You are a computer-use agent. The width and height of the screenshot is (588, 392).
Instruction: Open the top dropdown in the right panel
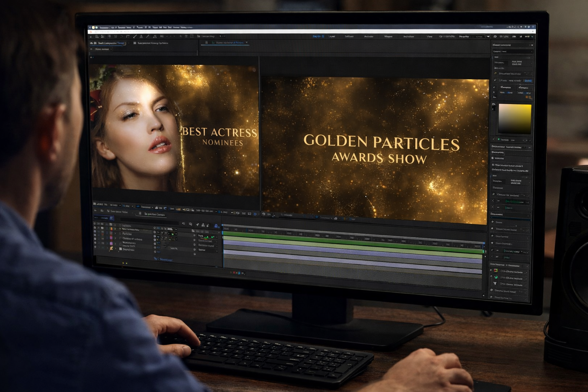tap(532, 45)
